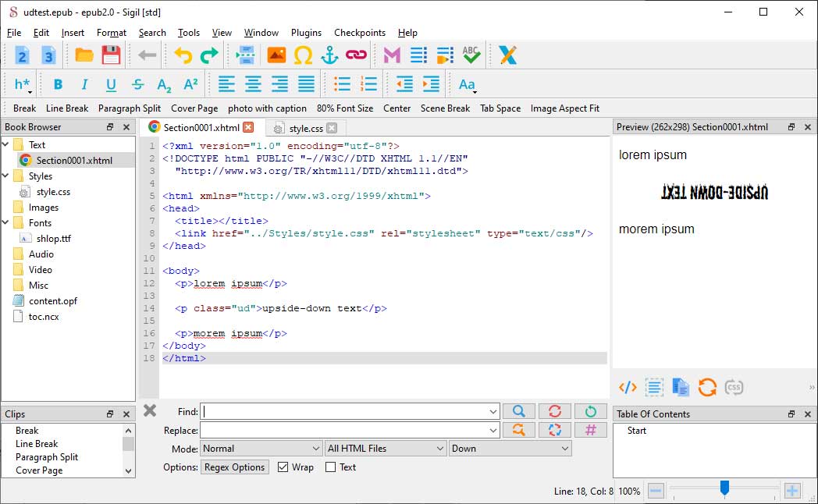This screenshot has height=504, width=818.
Task: Click Insert Image toolbar icon
Action: click(276, 55)
